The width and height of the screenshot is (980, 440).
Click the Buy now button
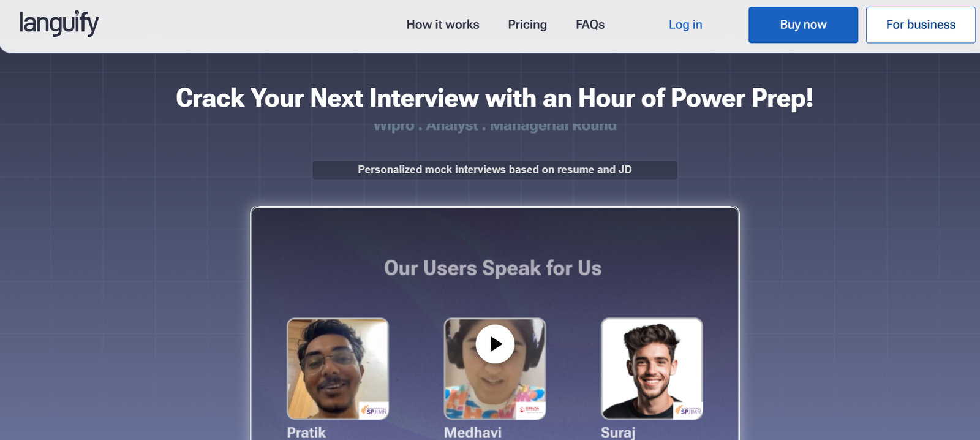click(x=803, y=25)
